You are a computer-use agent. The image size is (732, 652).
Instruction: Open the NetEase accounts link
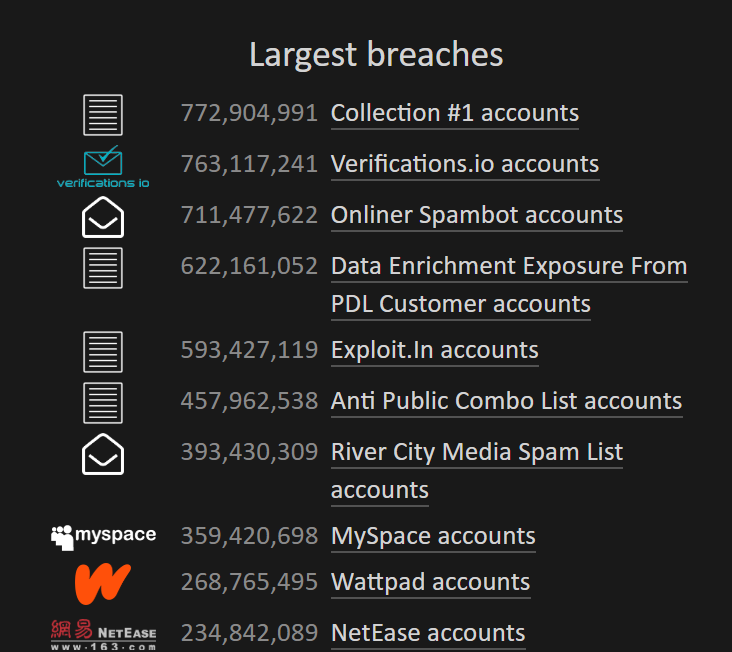click(x=428, y=633)
